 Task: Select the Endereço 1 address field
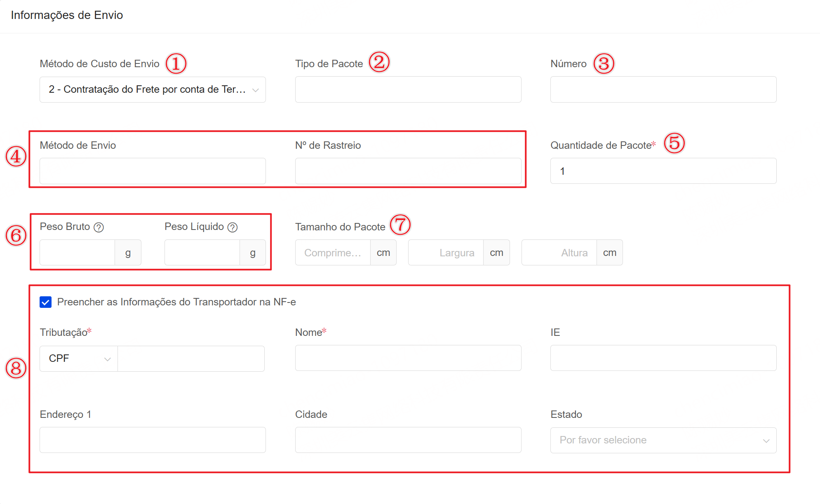[x=153, y=440]
